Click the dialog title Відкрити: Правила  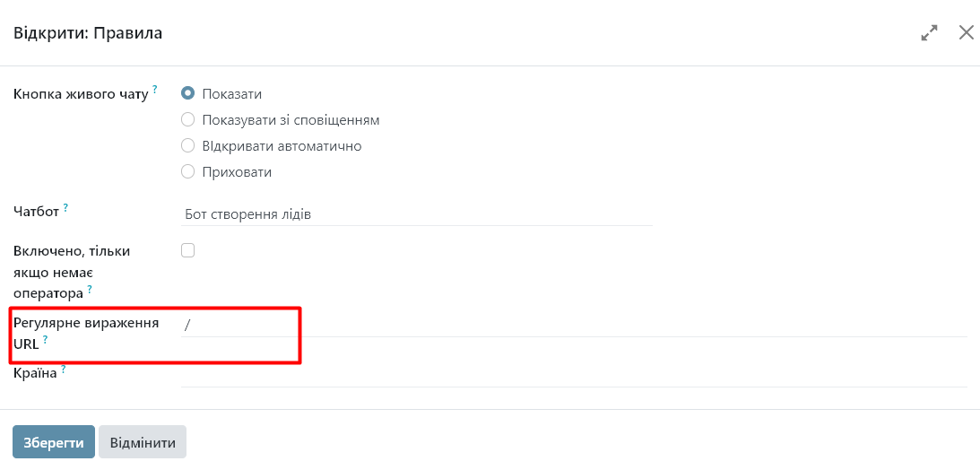pyautogui.click(x=88, y=33)
